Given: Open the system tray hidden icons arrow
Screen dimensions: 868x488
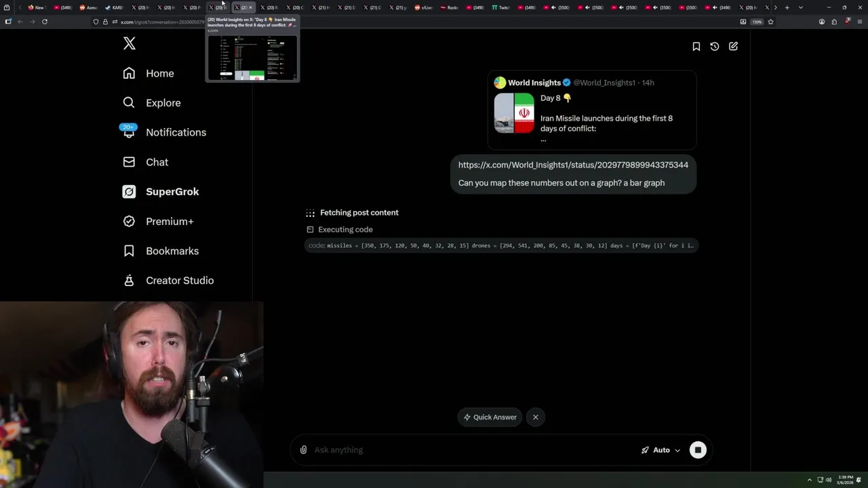Looking at the screenshot, I should (809, 480).
